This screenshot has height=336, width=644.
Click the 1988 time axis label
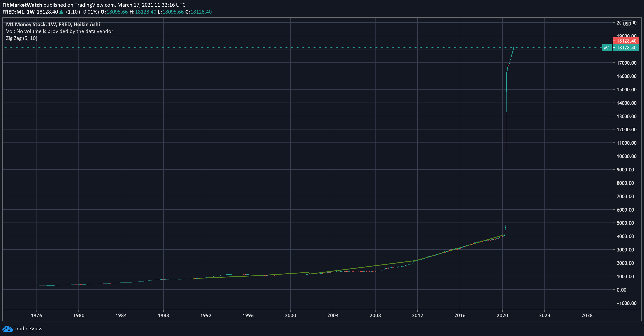point(163,315)
